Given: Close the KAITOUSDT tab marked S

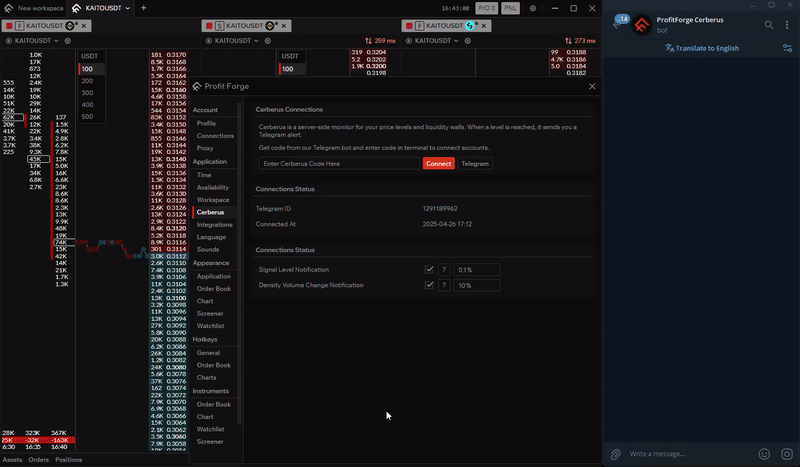Looking at the screenshot, I should pyautogui.click(x=284, y=26).
